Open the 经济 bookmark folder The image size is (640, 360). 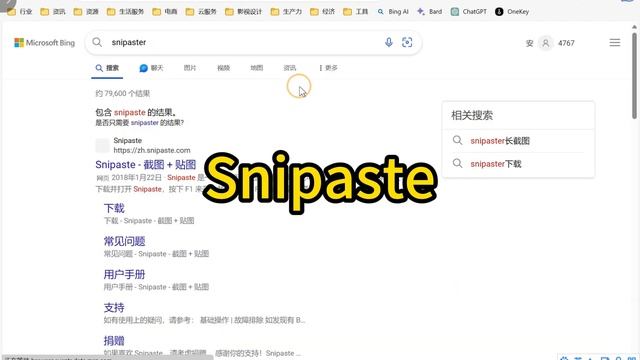[x=322, y=12]
